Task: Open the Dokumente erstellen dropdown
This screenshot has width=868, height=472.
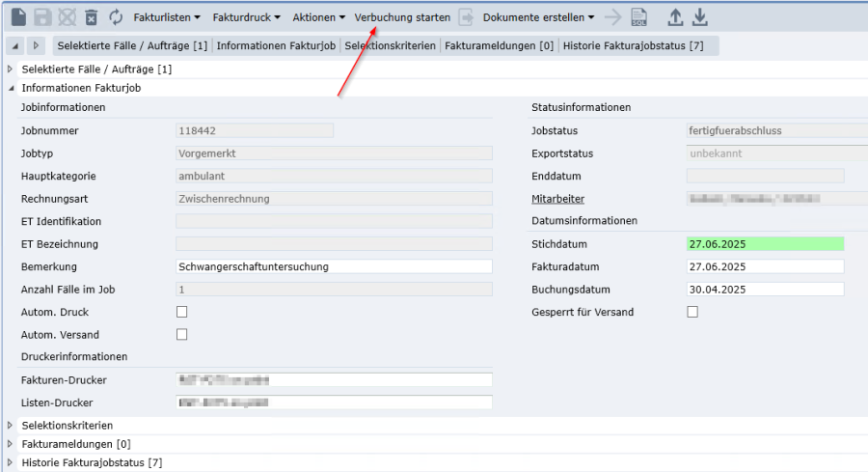Action: pyautogui.click(x=538, y=17)
